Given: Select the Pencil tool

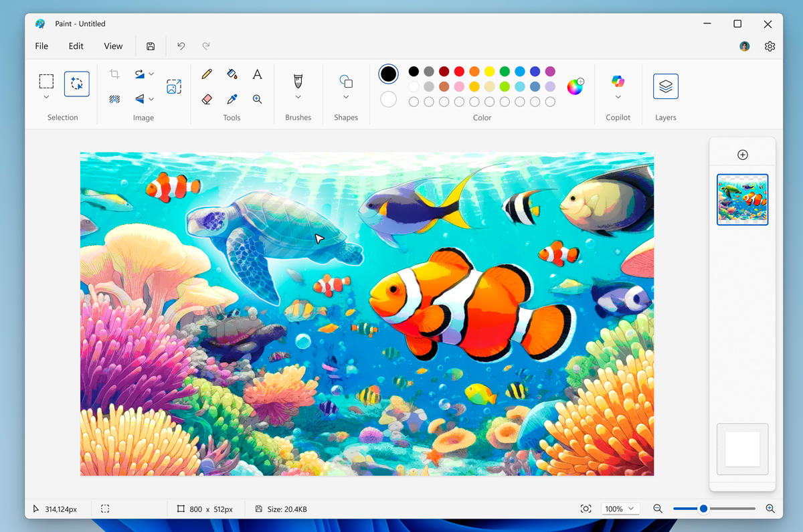Looking at the screenshot, I should point(207,74).
